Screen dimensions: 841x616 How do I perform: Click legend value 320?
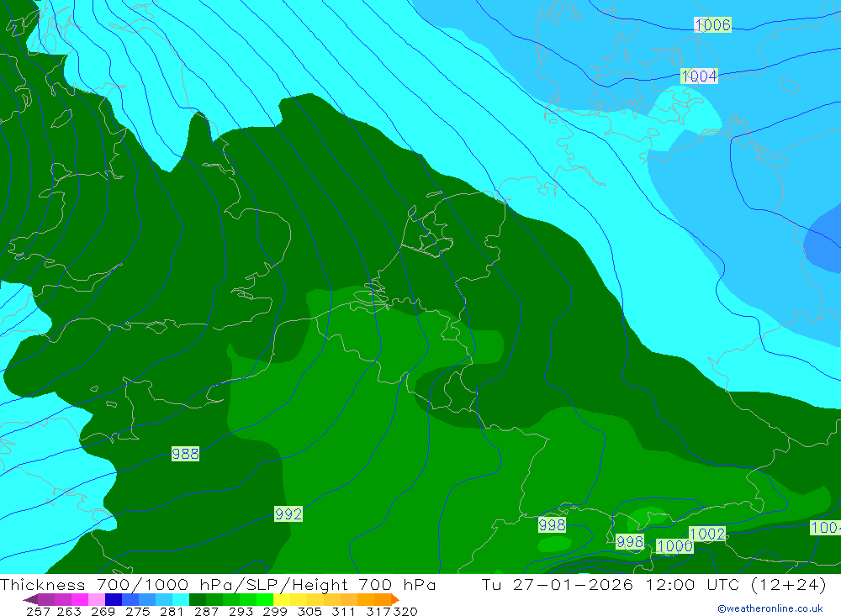point(405,611)
